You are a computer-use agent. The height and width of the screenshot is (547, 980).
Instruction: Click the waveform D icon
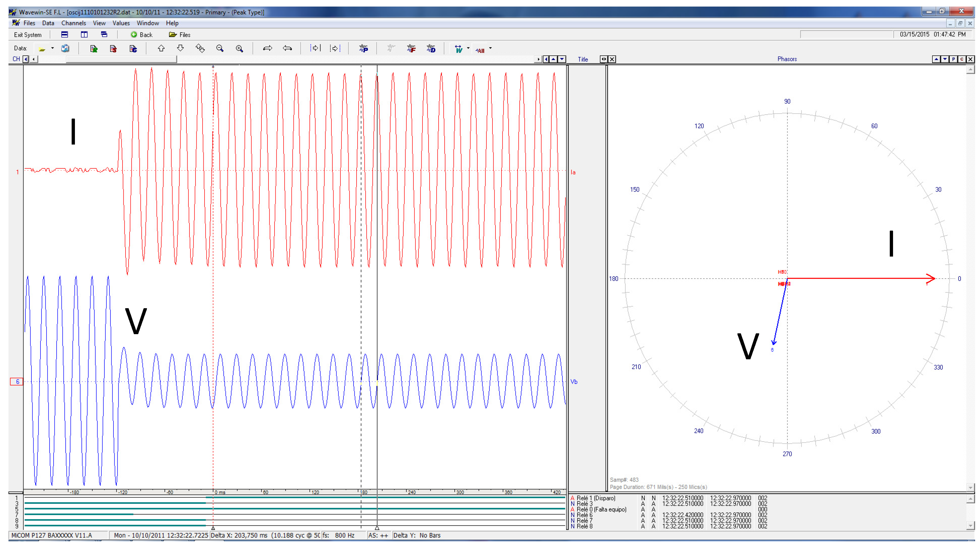pyautogui.click(x=431, y=48)
